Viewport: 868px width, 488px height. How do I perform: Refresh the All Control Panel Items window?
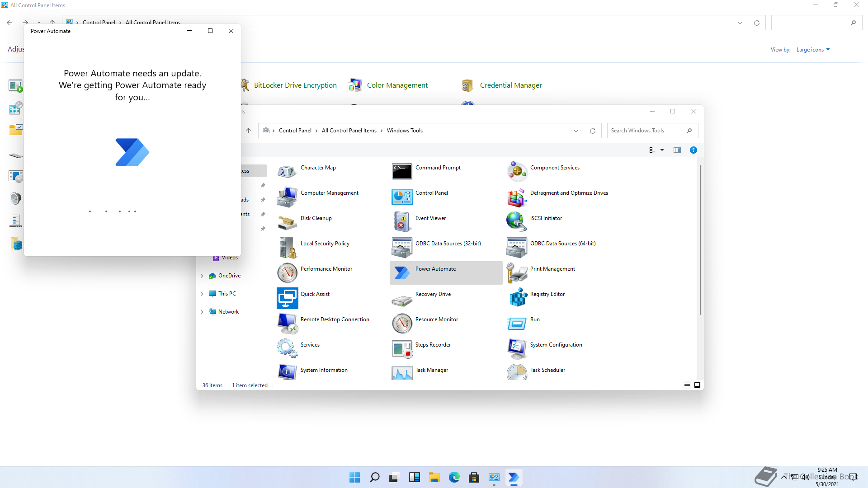pos(757,23)
